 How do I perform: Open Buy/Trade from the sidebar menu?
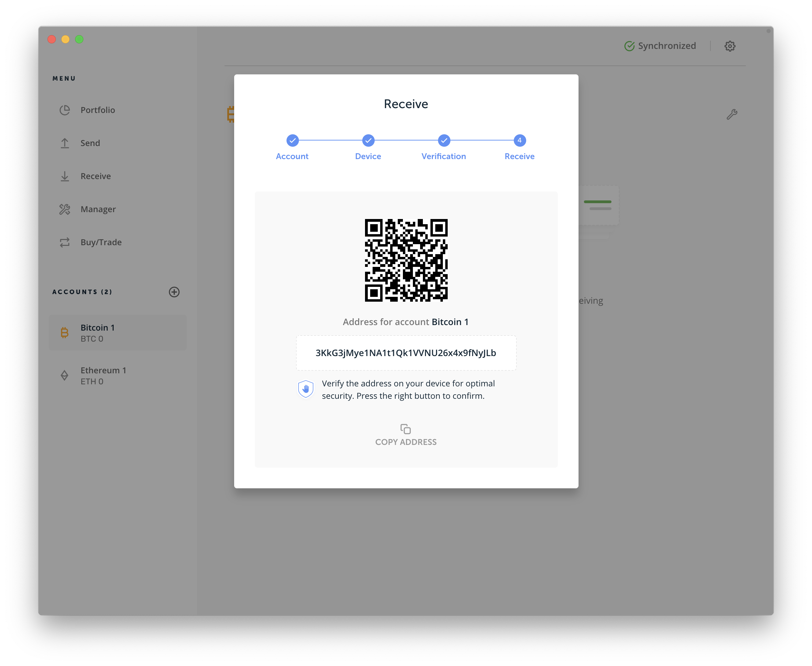point(101,242)
